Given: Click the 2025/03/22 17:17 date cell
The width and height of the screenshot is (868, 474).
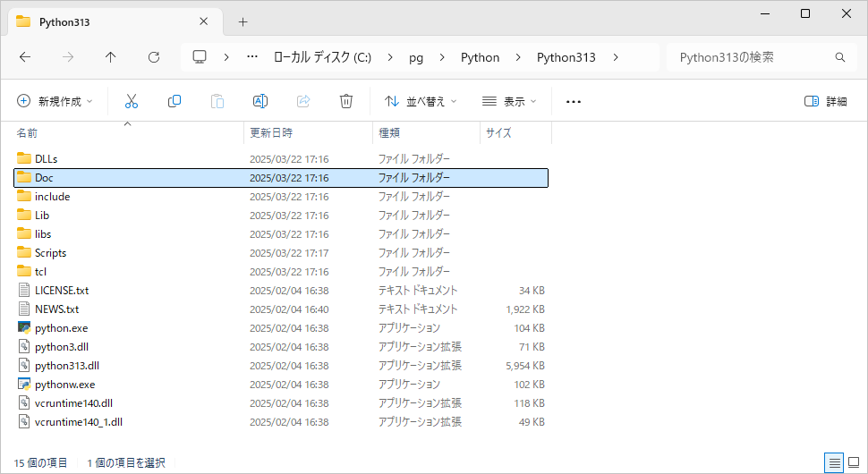Looking at the screenshot, I should pyautogui.click(x=289, y=253).
